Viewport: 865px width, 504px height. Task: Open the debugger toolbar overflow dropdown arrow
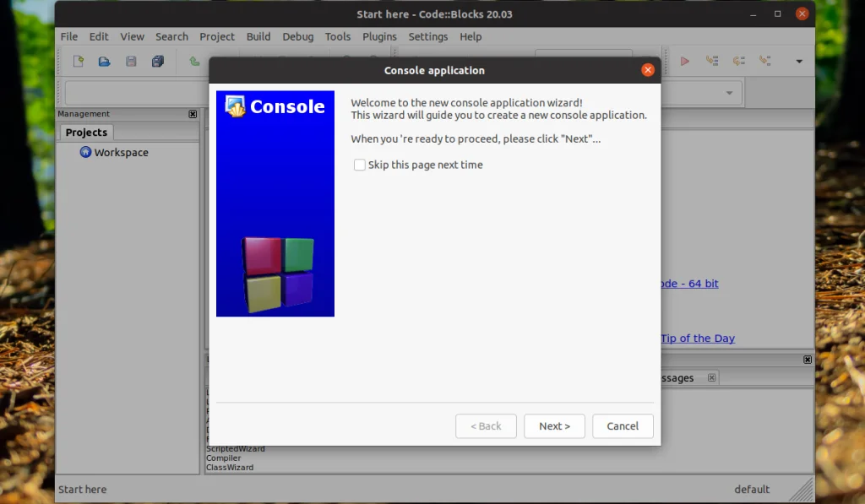[x=799, y=62]
